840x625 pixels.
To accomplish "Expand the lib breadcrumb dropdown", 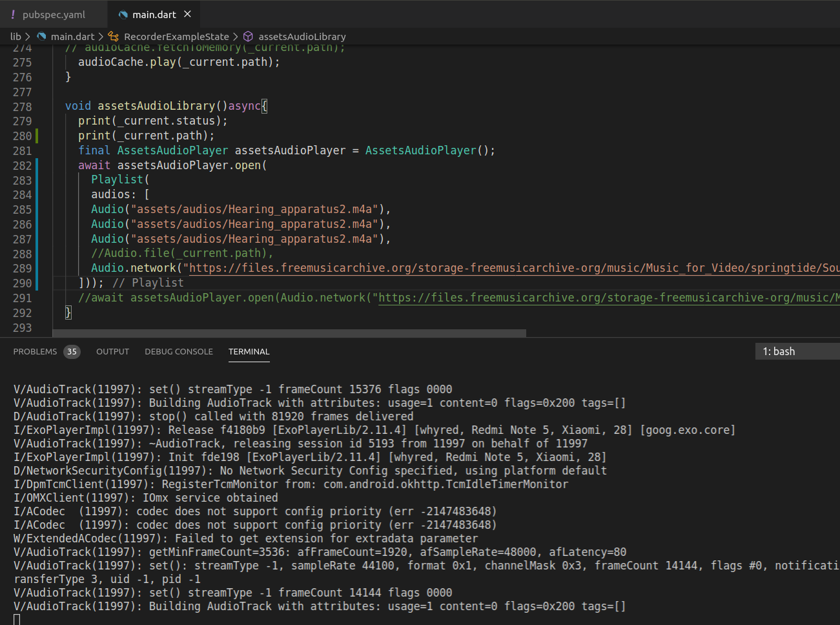I will [15, 37].
